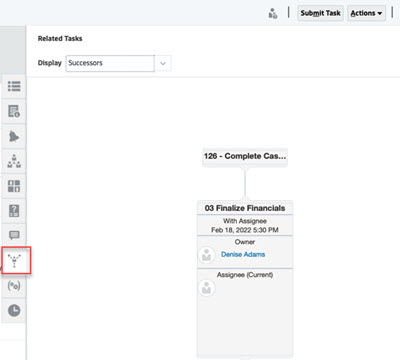Open the Parameters parentheses sidebar icon
This screenshot has height=360, width=400.
[x=14, y=286]
